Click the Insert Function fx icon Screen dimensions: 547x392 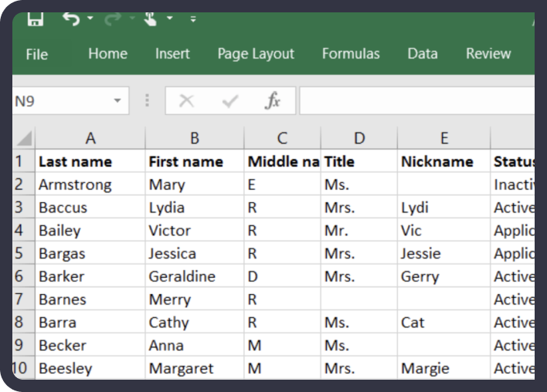click(x=273, y=101)
